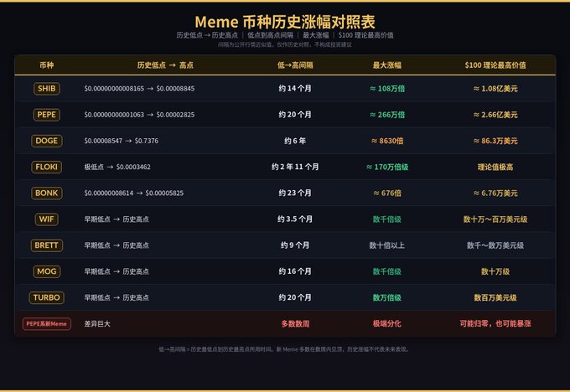570x392 pixels.
Task: Click ≈ 1.08亿美元 value
Action: (495, 89)
